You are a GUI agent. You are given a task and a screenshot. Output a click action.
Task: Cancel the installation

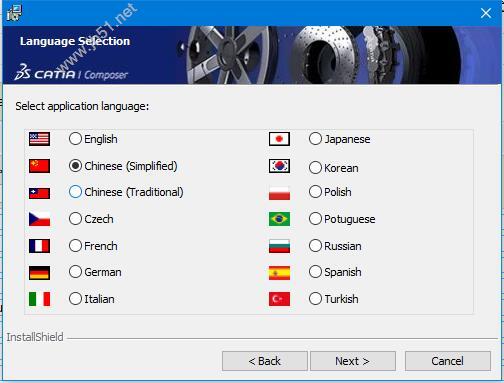(448, 361)
